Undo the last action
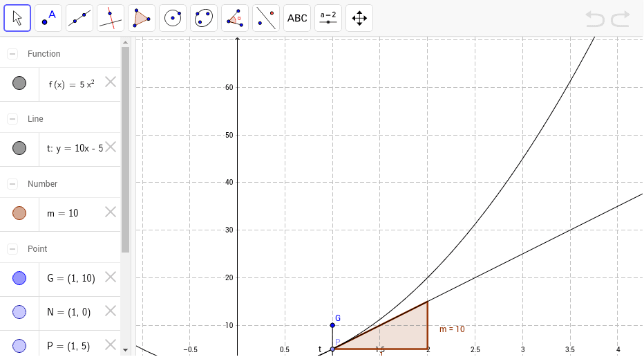 pos(595,19)
